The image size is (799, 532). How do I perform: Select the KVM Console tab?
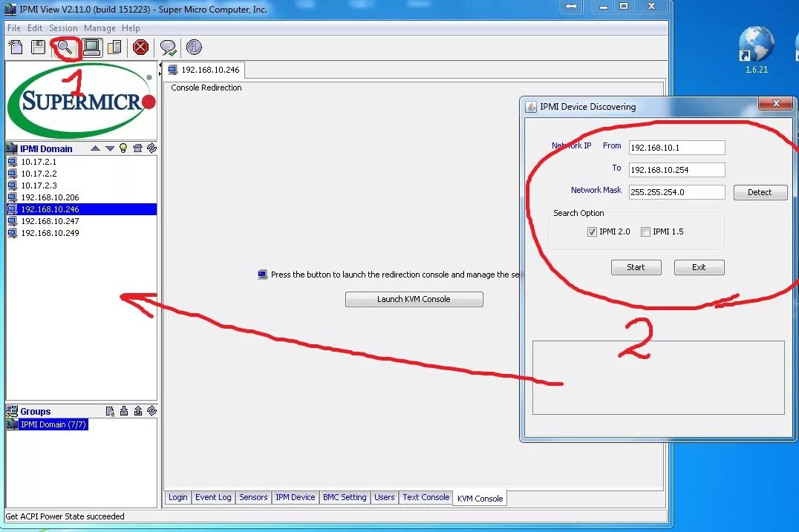click(x=480, y=499)
